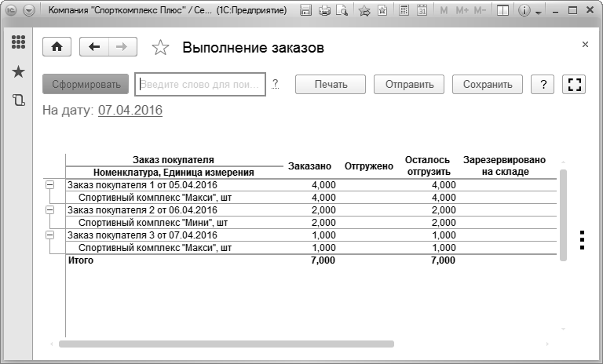The image size is (603, 364).
Task: Go to the home page button
Action: (57, 47)
